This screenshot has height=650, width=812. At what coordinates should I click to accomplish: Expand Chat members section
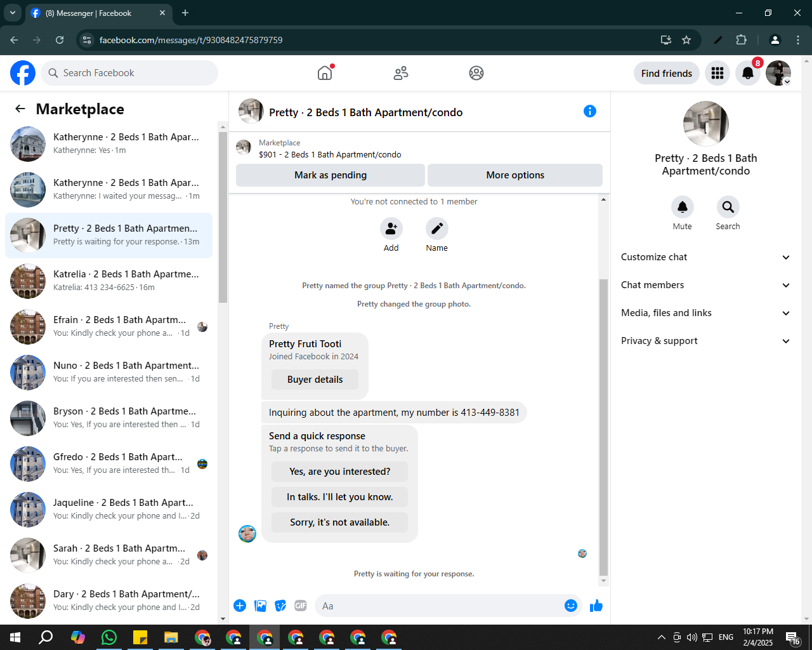705,285
